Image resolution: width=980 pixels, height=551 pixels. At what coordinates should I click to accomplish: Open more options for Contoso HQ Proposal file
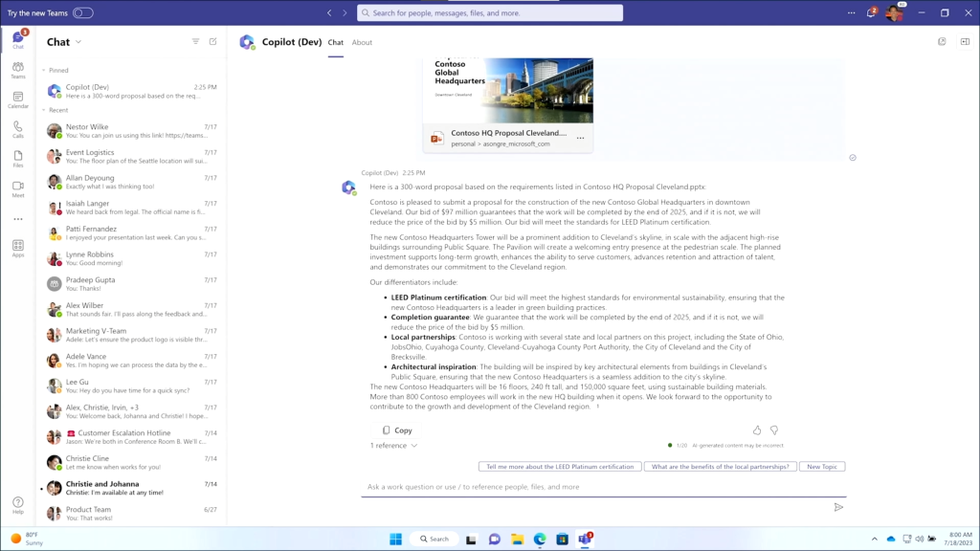pos(581,138)
